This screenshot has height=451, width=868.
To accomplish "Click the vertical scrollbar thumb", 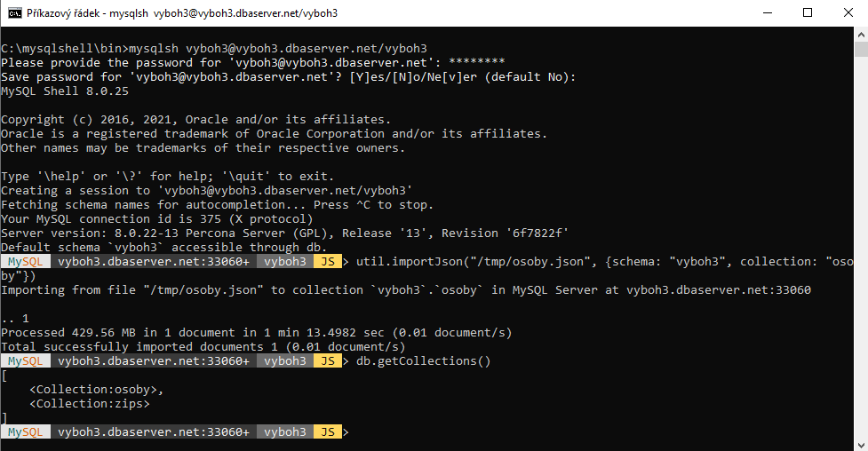I will click(861, 49).
